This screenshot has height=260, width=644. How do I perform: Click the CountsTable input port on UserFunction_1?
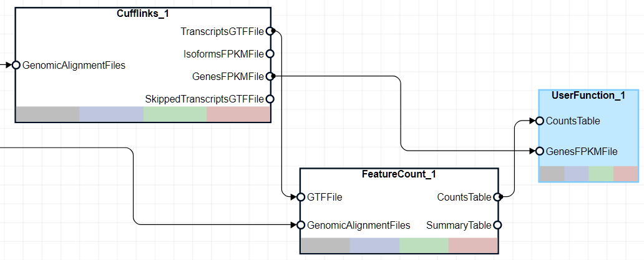[x=539, y=121]
